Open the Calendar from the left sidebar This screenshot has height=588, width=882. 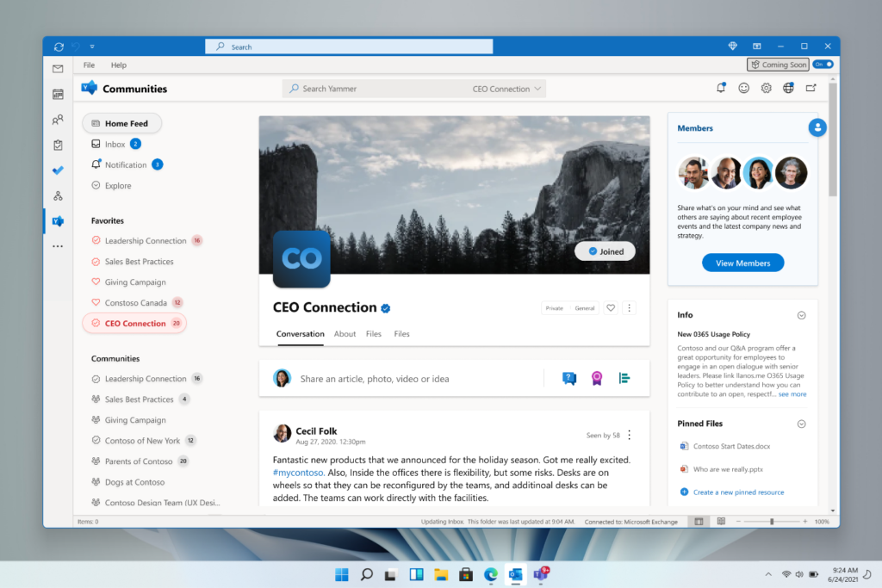click(x=57, y=94)
